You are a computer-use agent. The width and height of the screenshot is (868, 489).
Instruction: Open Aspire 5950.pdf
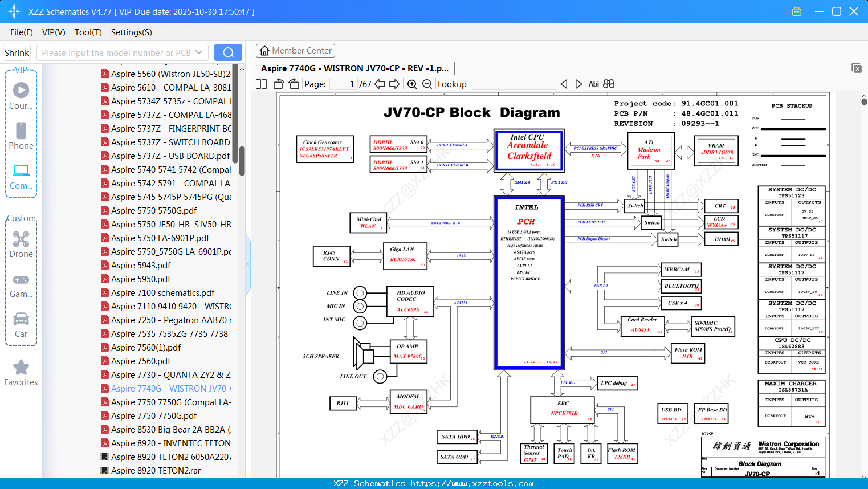[x=141, y=279]
